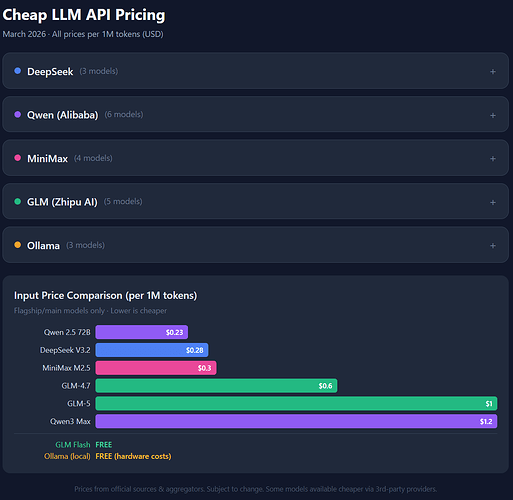This screenshot has height=500, width=513.
Task: Click the 'MiniMax M2.5' chart label
Action: [x=66, y=368]
